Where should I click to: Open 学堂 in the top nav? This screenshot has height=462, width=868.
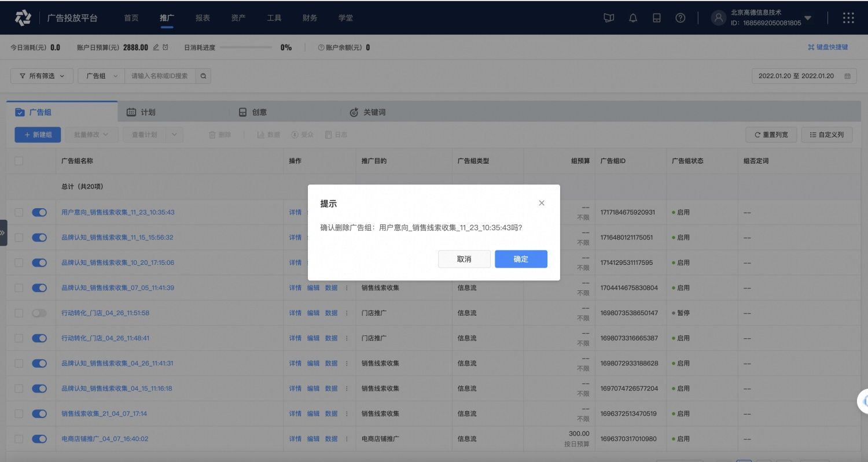[345, 18]
